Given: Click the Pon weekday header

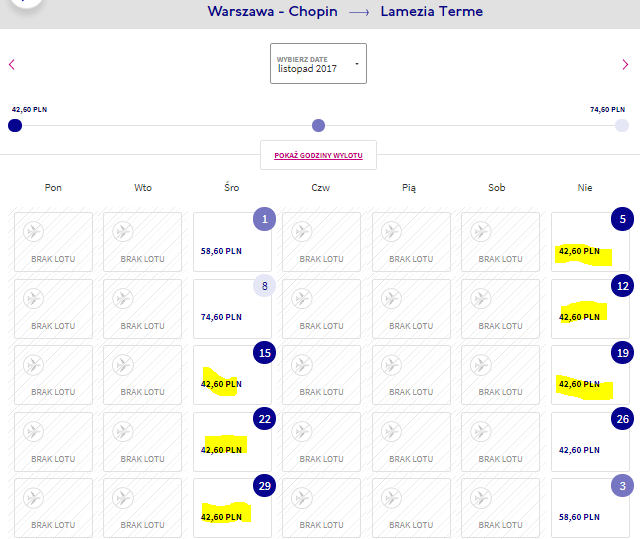Looking at the screenshot, I should [53, 188].
